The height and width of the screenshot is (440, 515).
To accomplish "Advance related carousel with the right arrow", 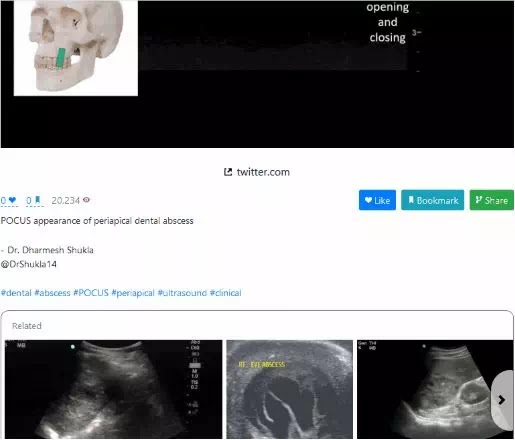I will pos(502,400).
